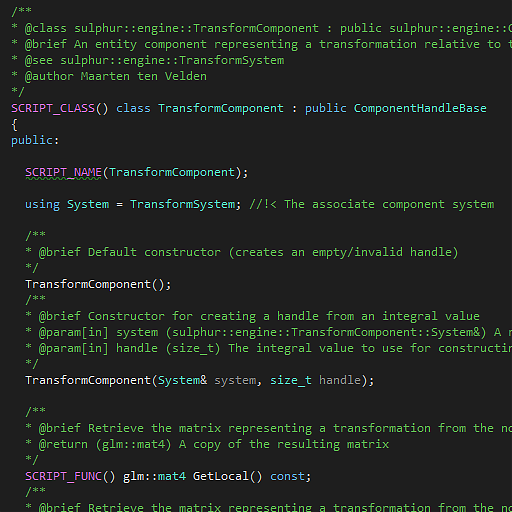Click the 'const' keyword after GetLocal()
This screenshot has height=512, width=512.
coord(287,476)
